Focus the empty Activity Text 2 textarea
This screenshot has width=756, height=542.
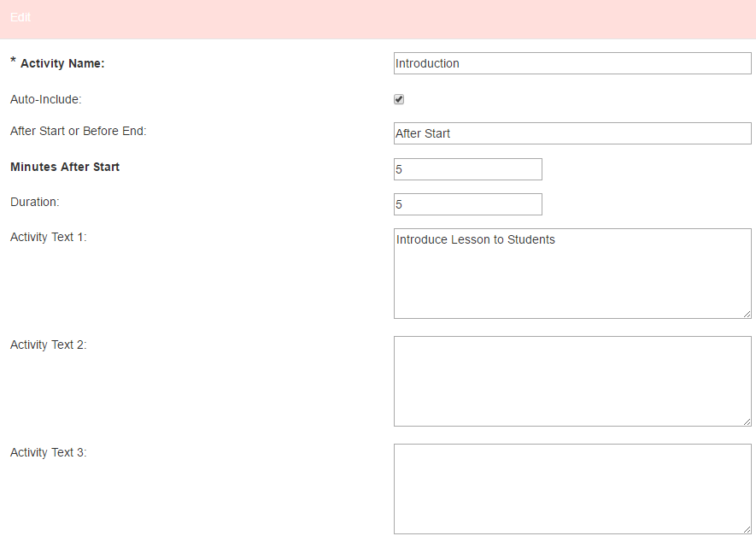571,380
